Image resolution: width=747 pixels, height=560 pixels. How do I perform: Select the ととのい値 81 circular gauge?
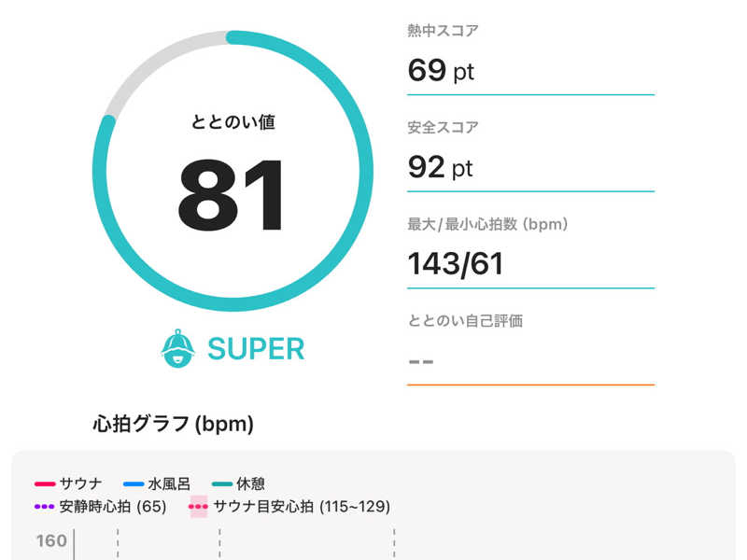pyautogui.click(x=233, y=171)
